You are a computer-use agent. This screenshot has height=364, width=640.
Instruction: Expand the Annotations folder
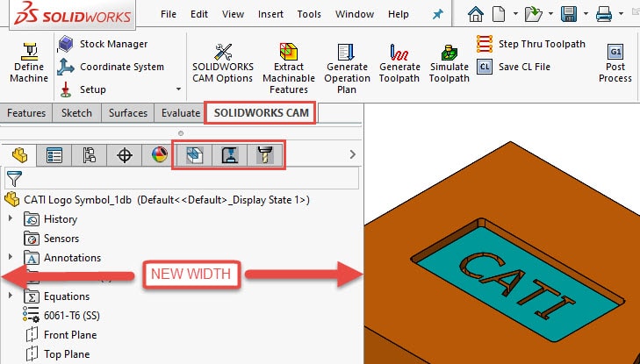pos(11,258)
